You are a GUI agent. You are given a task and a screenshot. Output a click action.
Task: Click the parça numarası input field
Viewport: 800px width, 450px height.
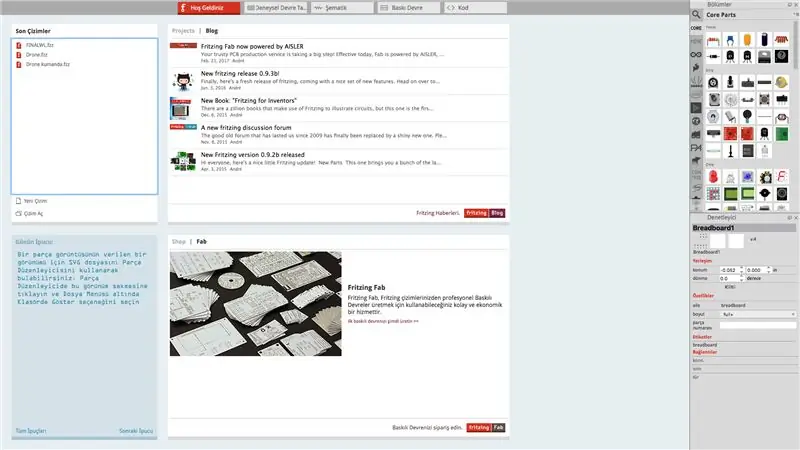758,325
